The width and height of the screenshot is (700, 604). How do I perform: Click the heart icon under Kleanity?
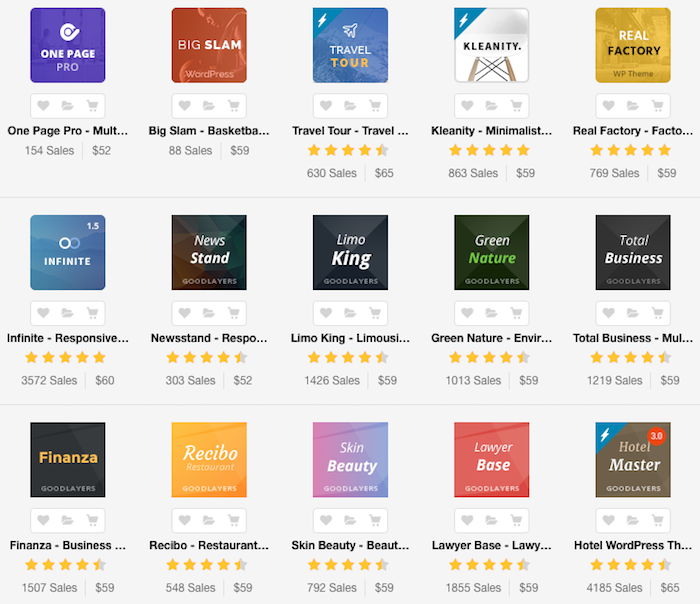(467, 106)
